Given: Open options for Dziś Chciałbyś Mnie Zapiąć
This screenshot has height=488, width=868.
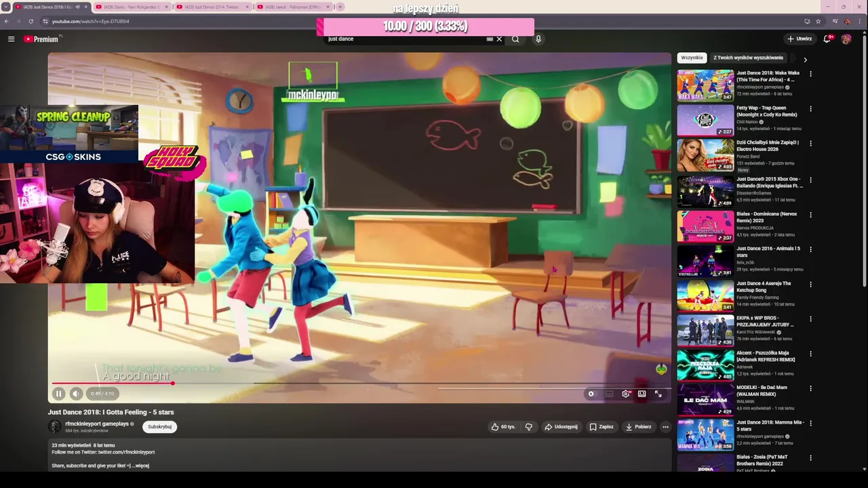Looking at the screenshot, I should click(810, 144).
